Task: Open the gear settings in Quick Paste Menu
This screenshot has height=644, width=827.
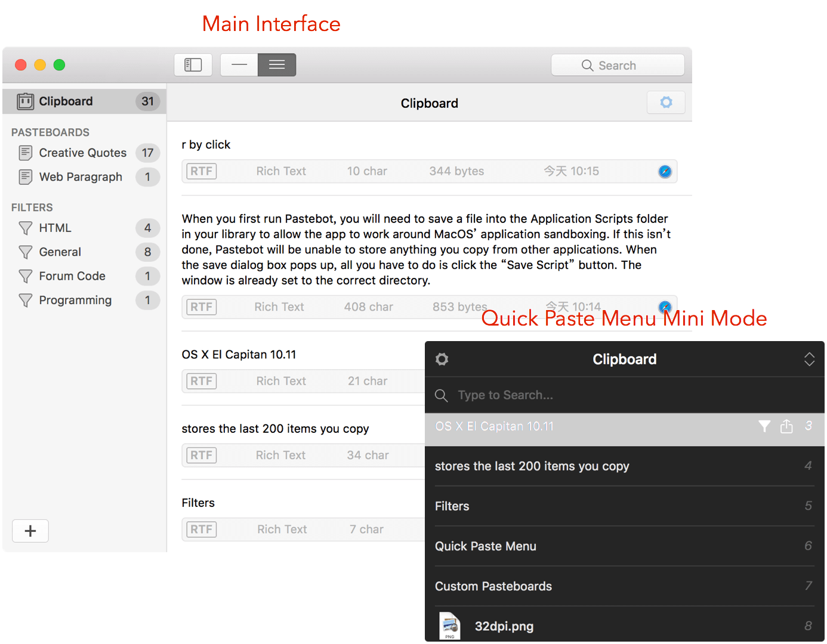Action: click(442, 359)
